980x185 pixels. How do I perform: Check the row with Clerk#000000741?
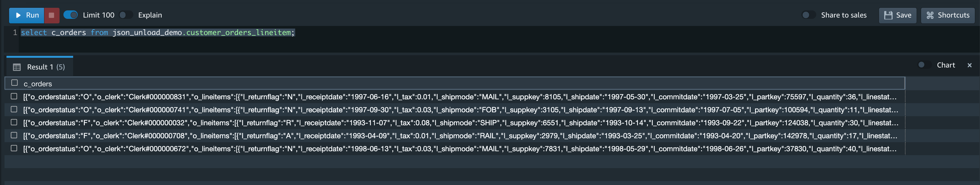coord(14,109)
